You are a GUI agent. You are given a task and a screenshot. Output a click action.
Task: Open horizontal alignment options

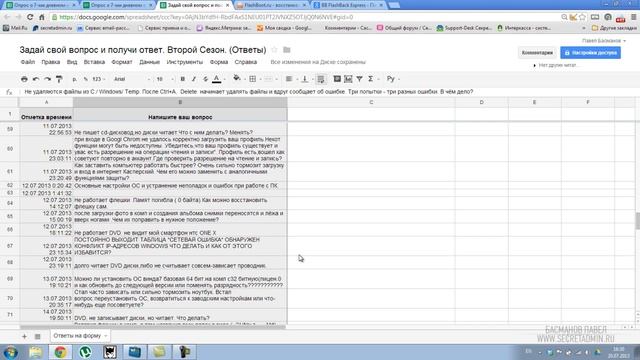click(289, 79)
